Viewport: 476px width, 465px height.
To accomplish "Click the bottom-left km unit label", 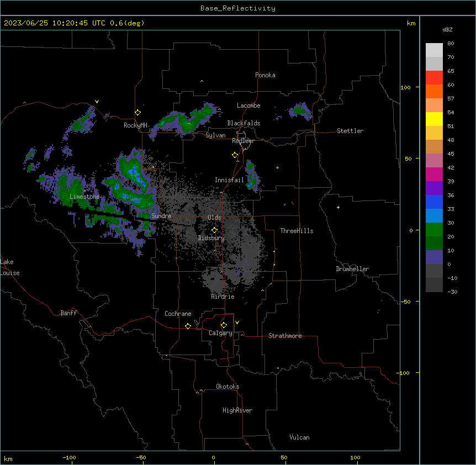I will point(8,459).
